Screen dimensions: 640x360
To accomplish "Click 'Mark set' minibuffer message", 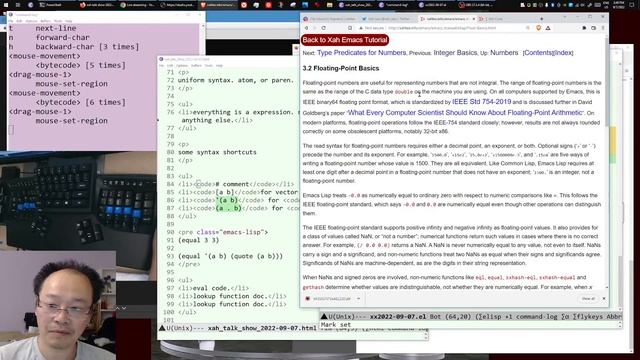I will (x=336, y=325).
